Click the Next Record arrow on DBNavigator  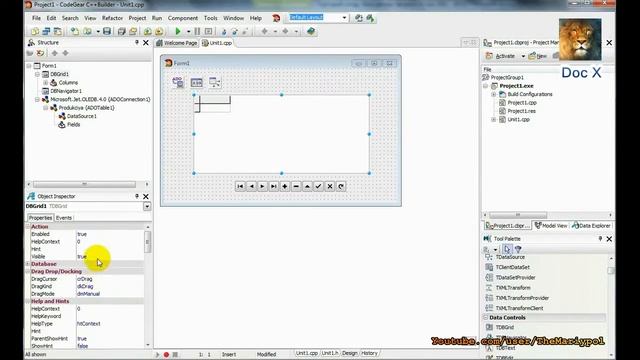[x=262, y=186]
